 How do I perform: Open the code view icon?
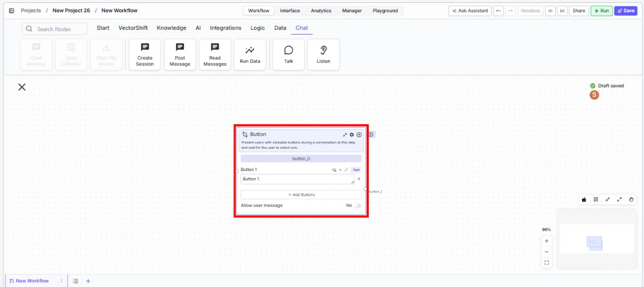pyautogui.click(x=550, y=11)
